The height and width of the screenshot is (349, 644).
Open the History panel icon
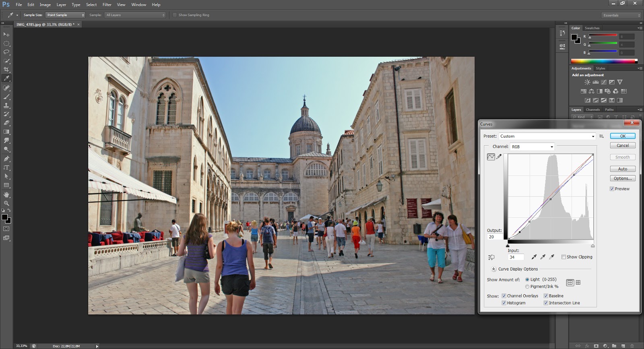562,33
